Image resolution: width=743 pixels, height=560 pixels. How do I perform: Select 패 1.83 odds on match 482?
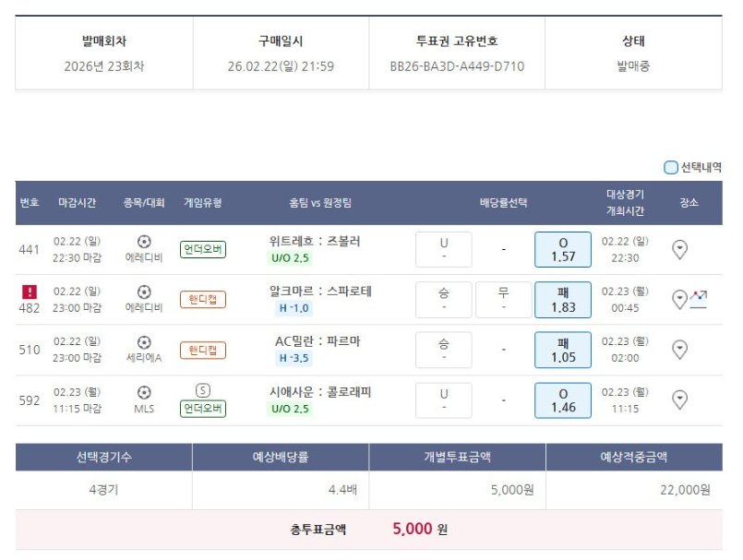click(x=563, y=300)
